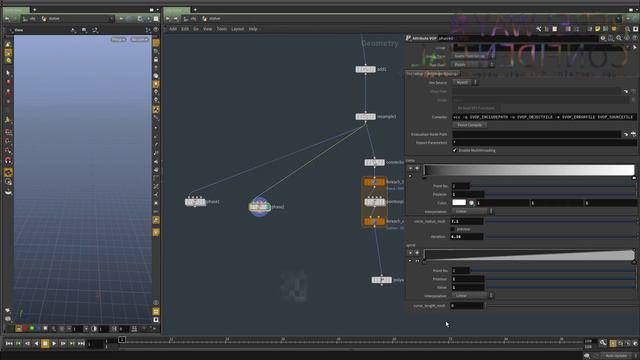
Task: Select the foreach begin orange node
Action: tap(374, 182)
